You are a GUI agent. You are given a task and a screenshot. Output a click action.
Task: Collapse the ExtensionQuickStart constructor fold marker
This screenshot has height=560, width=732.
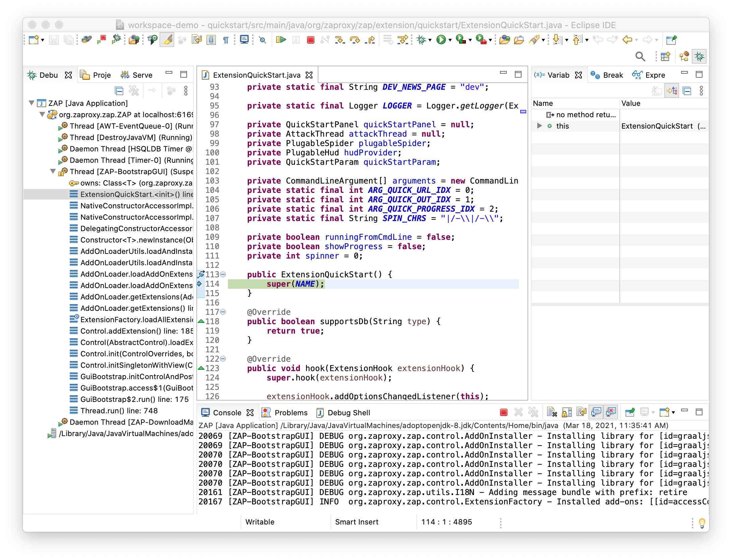tap(223, 274)
